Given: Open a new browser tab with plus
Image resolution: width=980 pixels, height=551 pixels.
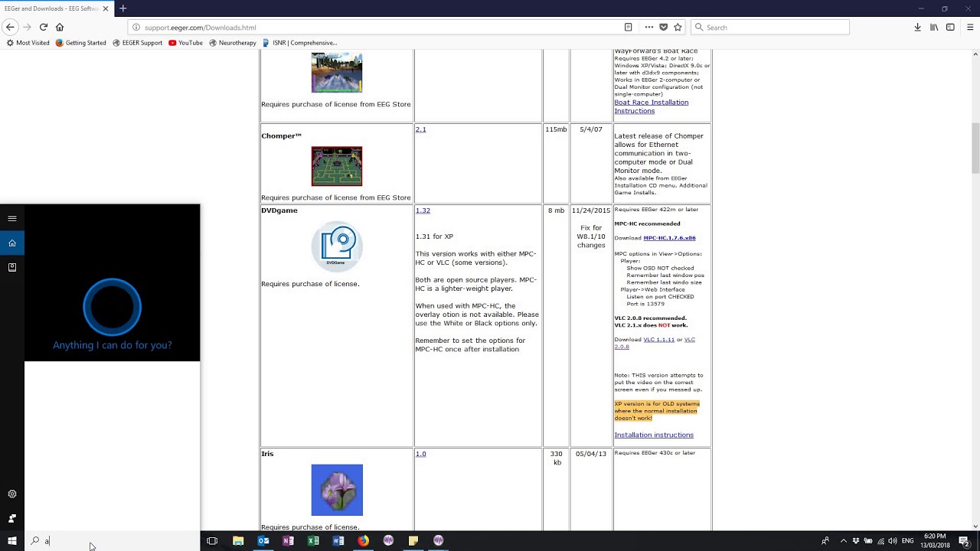Looking at the screenshot, I should (x=122, y=8).
